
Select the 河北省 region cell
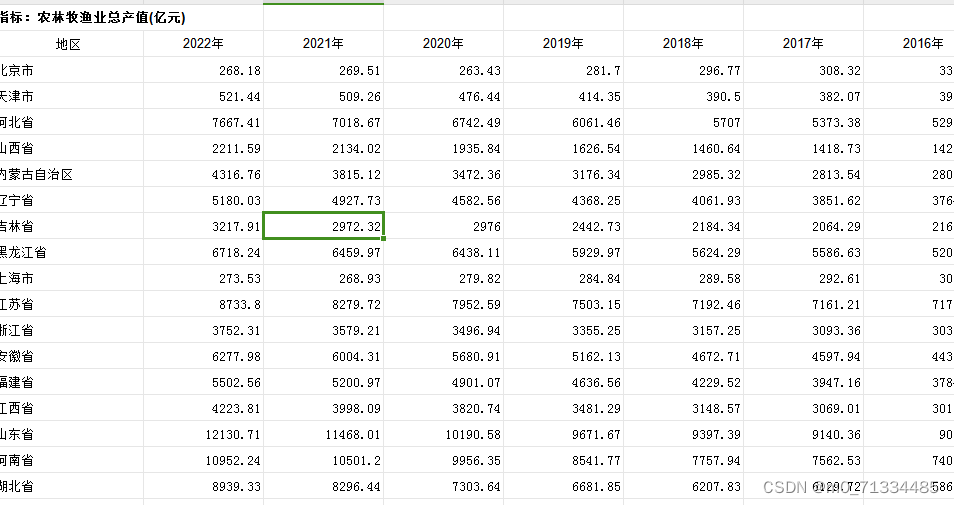point(72,122)
